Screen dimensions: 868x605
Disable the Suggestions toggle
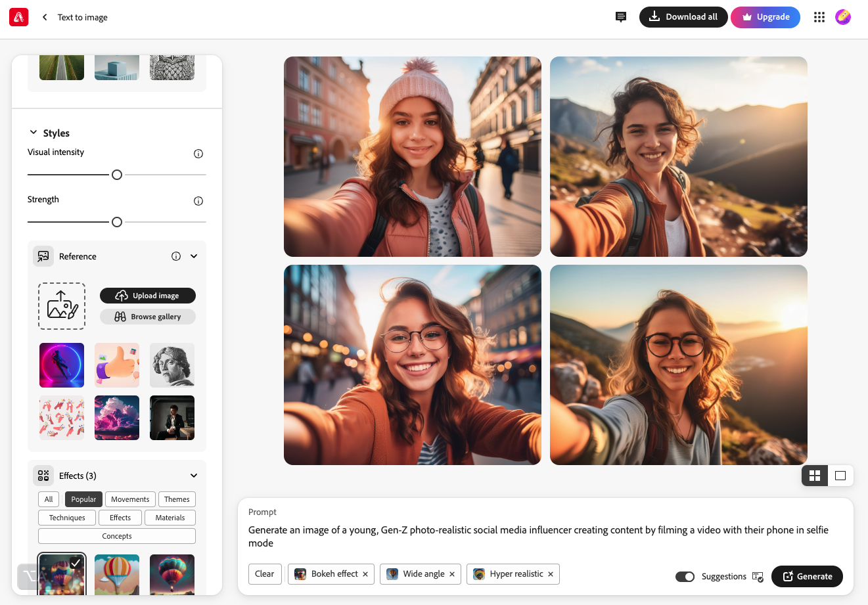pyautogui.click(x=685, y=576)
